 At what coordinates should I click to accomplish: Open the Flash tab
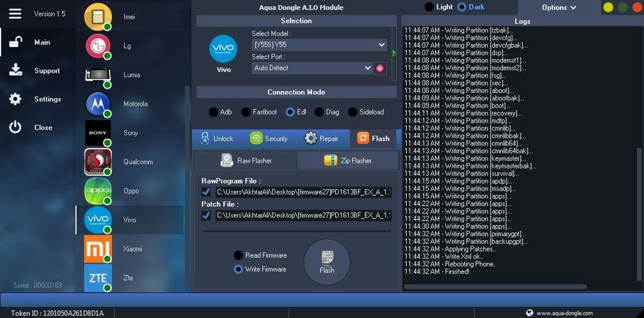373,139
